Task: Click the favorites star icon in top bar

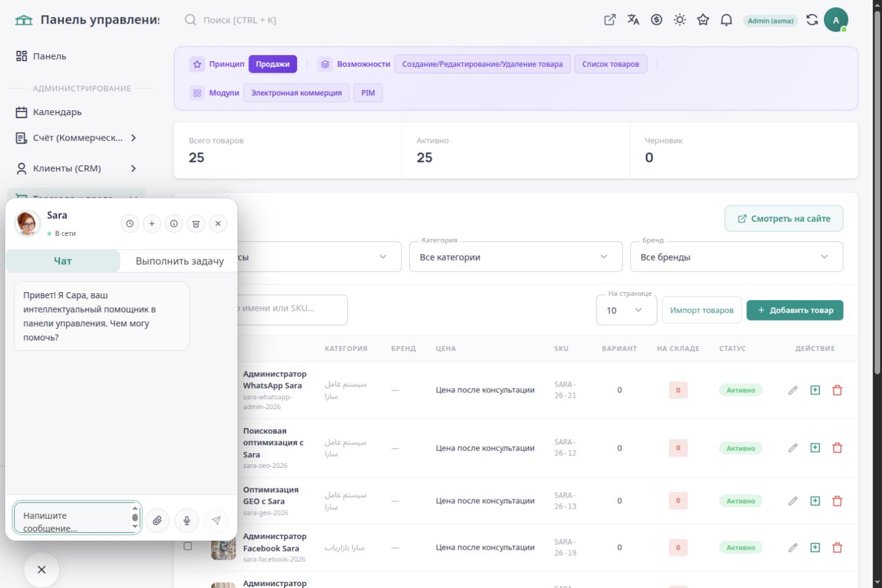Action: 703,20
